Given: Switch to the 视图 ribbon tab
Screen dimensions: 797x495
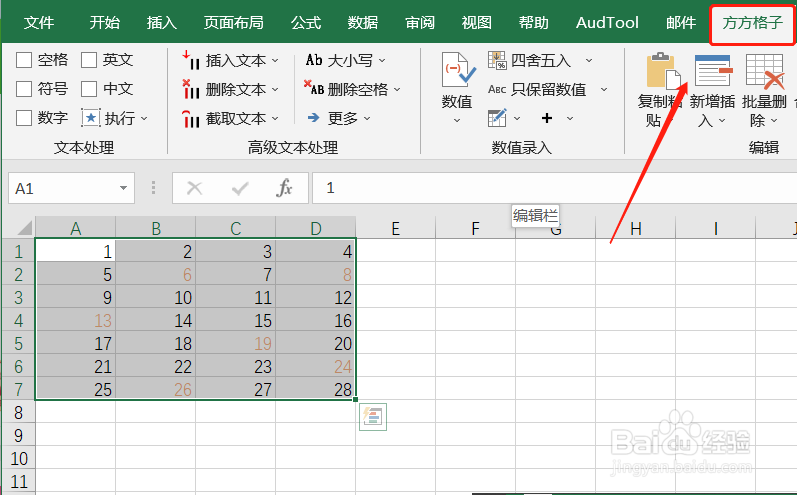Looking at the screenshot, I should [x=477, y=22].
